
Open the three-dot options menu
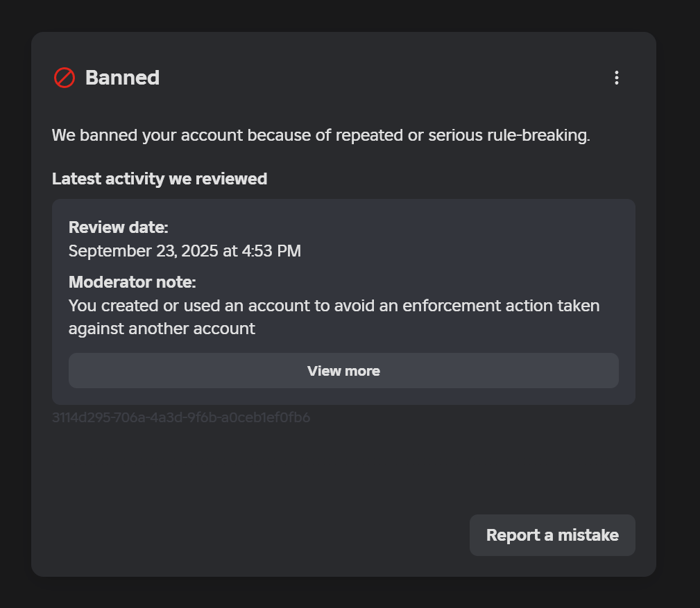click(x=616, y=78)
